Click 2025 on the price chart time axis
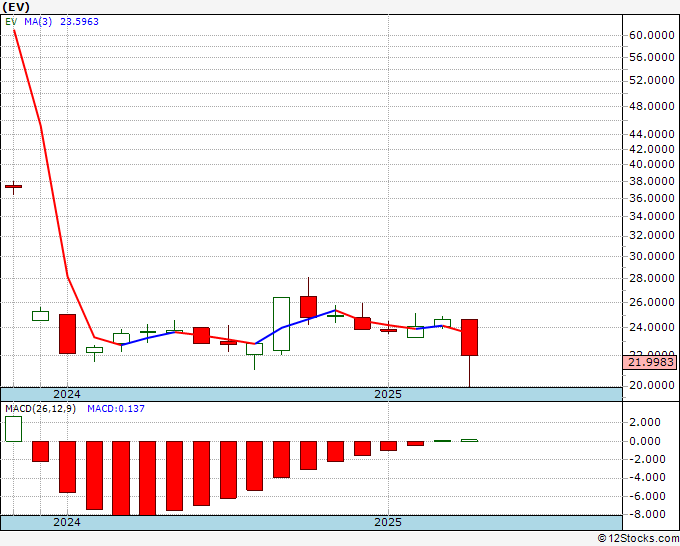Image resolution: width=680 pixels, height=546 pixels. click(388, 394)
